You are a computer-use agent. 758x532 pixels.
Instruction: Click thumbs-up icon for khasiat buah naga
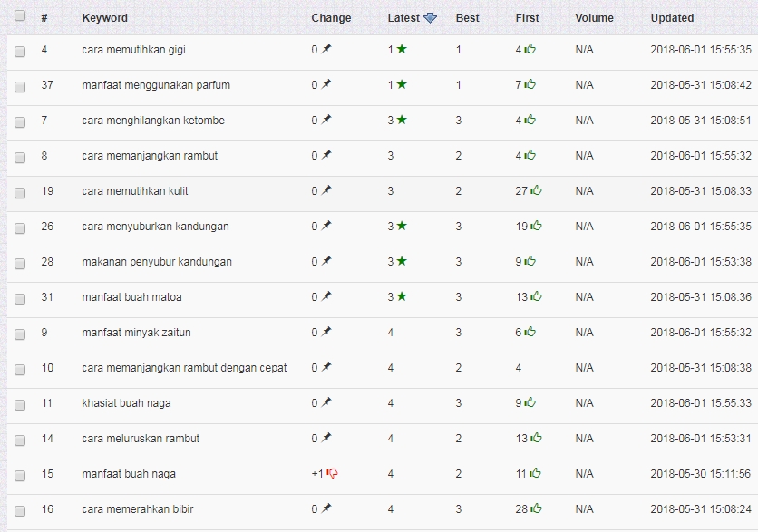(530, 402)
